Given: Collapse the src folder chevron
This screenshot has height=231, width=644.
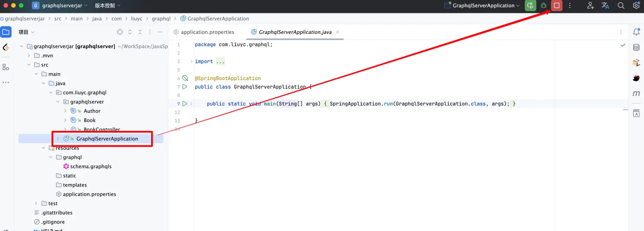Looking at the screenshot, I should [29, 65].
